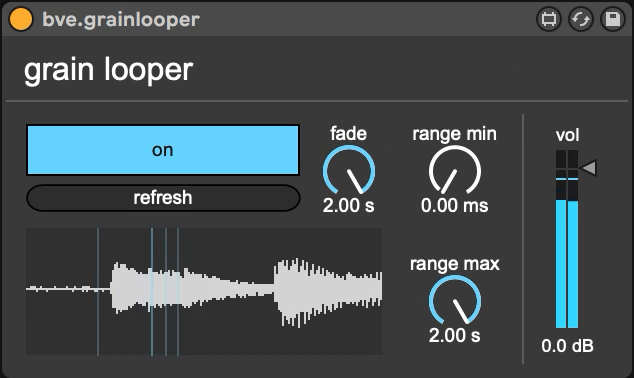
Task: Click the fade value '2.00 s'
Action: tap(349, 206)
